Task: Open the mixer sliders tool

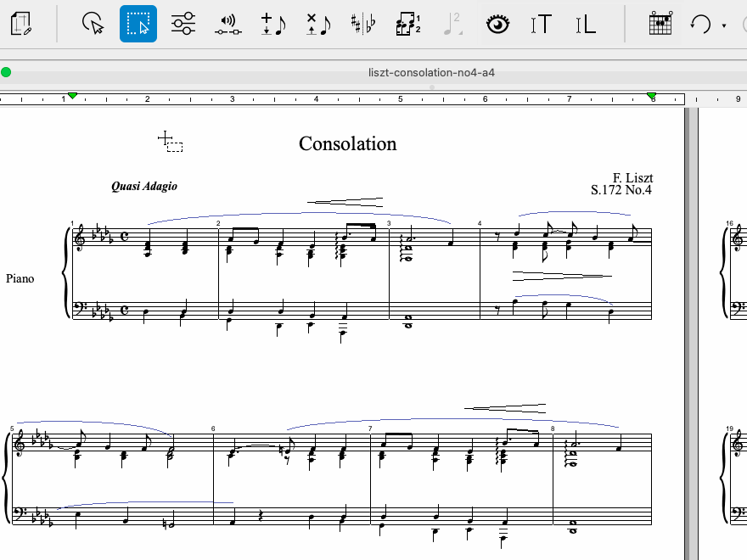Action: click(183, 24)
